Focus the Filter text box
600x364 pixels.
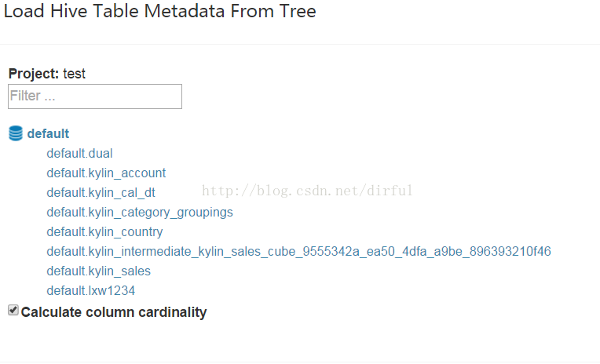click(x=95, y=96)
